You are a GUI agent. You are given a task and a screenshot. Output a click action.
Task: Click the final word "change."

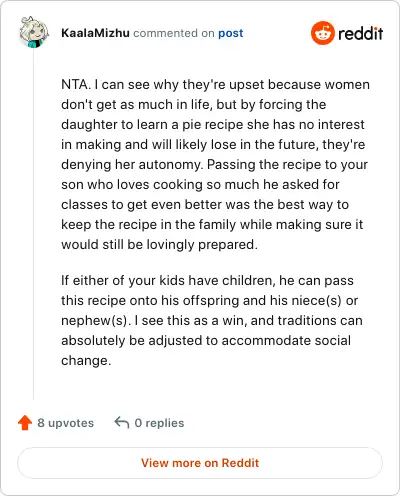[x=86, y=360]
